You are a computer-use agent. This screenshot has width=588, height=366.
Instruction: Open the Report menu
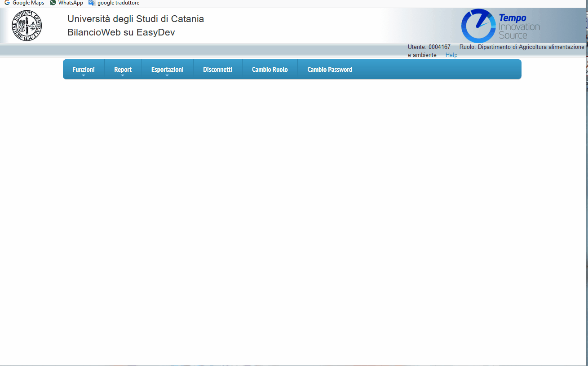pos(123,70)
